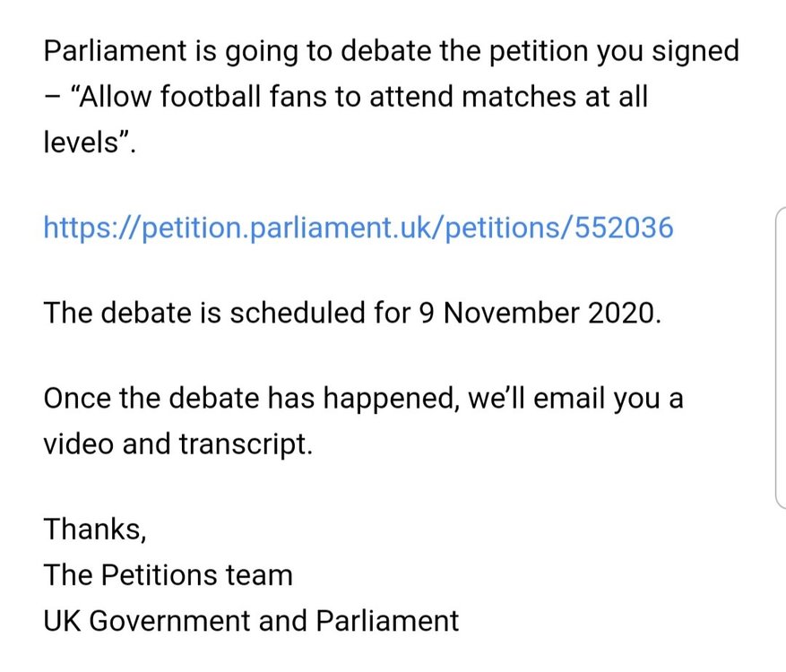Viewport: 786px width, 672px height.
Task: Click the word 'levels' ending the petition title
Action: tap(81, 142)
